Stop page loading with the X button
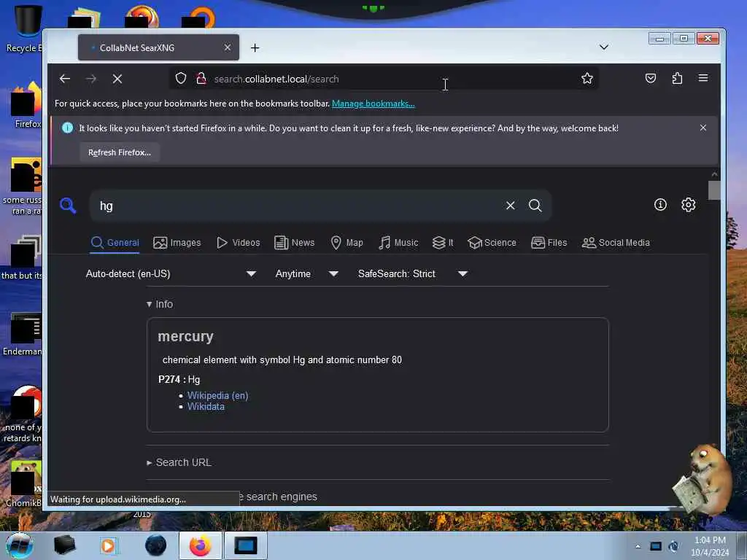Screen dimensions: 747x560 pyautogui.click(x=117, y=79)
